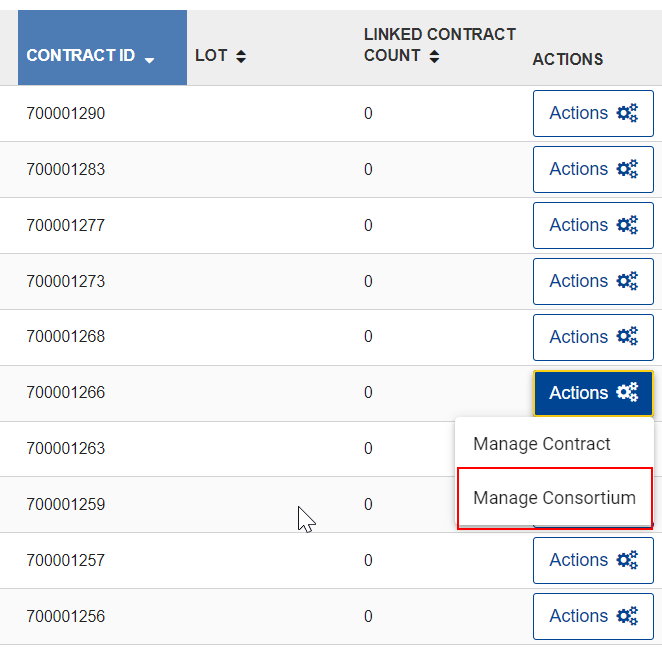This screenshot has width=662, height=652.
Task: Open Actions for contract 700001290
Action: [593, 113]
